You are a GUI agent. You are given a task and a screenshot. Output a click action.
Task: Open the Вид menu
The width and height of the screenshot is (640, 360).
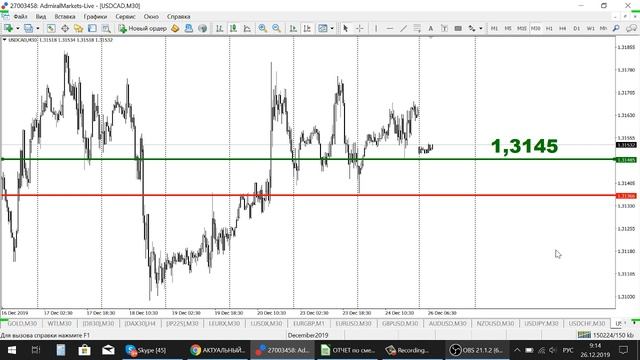click(41, 16)
